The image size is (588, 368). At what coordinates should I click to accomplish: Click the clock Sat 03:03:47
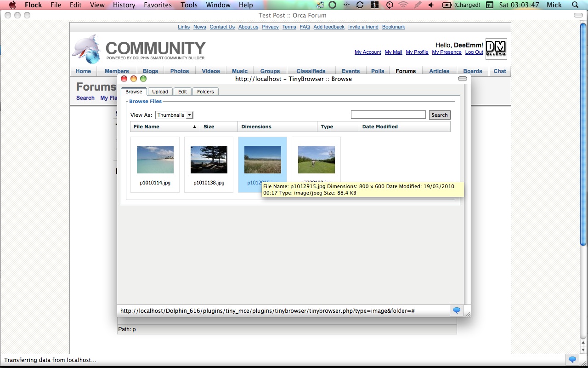(519, 5)
